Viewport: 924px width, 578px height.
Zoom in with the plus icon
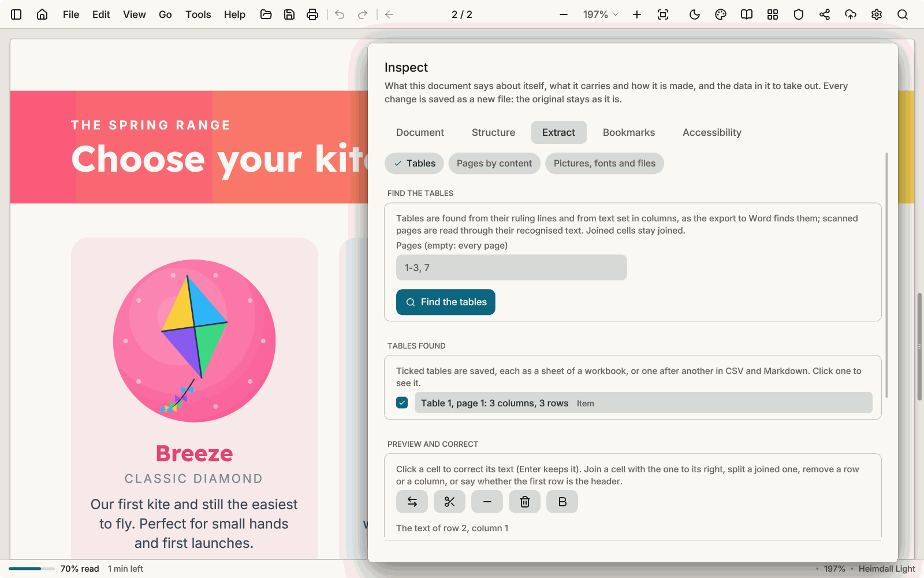(x=637, y=14)
